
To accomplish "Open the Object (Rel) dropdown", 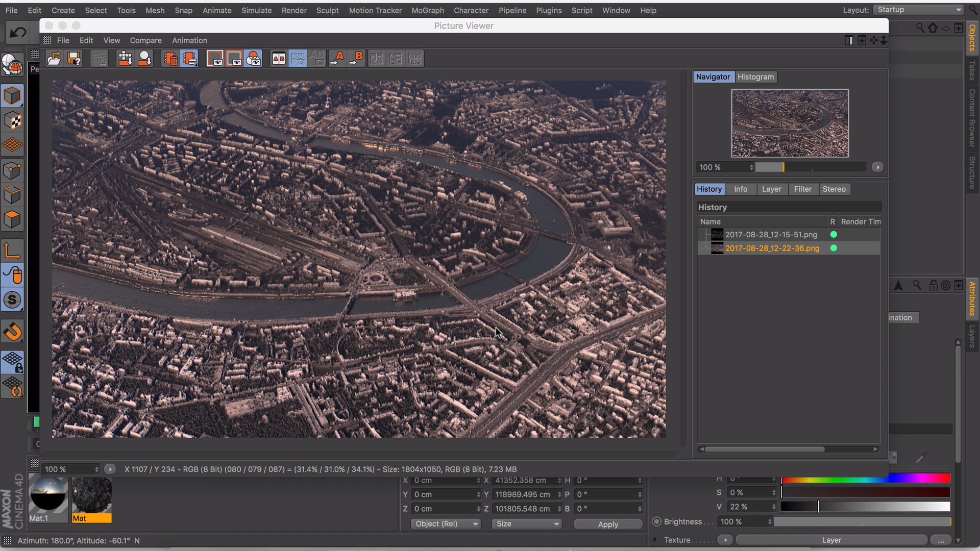I will pyautogui.click(x=446, y=524).
